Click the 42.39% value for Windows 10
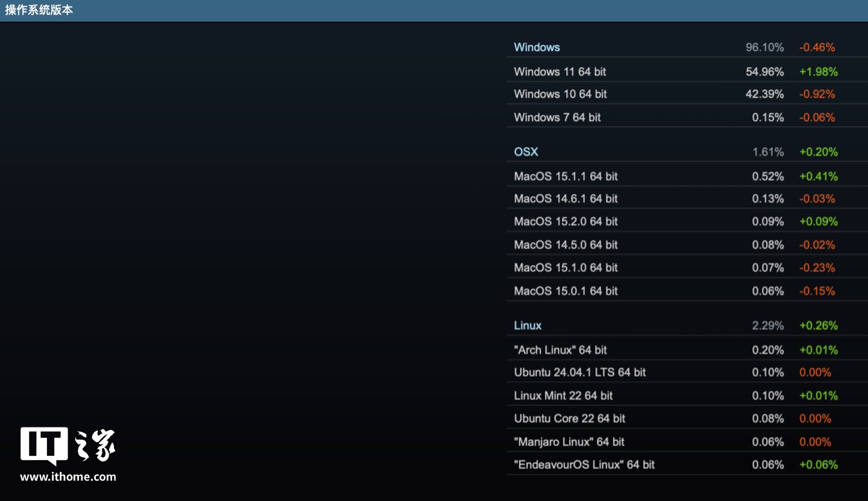Screen dimensions: 868x501 tap(764, 94)
